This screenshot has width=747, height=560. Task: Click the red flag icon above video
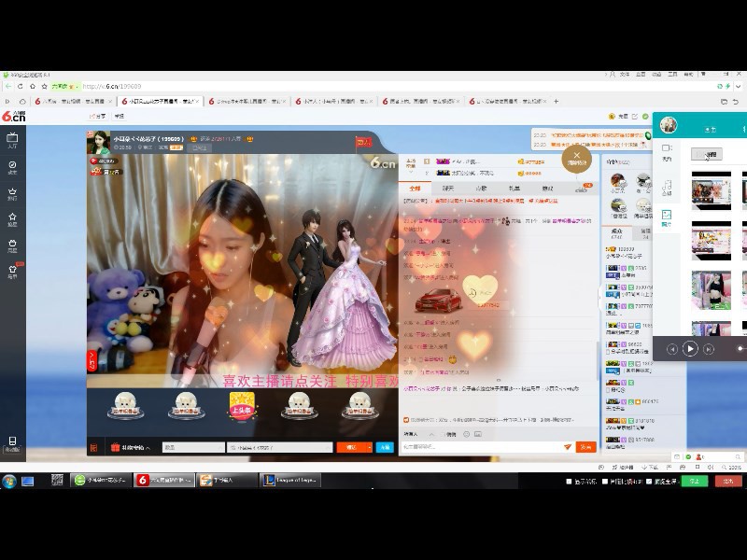pos(363,142)
